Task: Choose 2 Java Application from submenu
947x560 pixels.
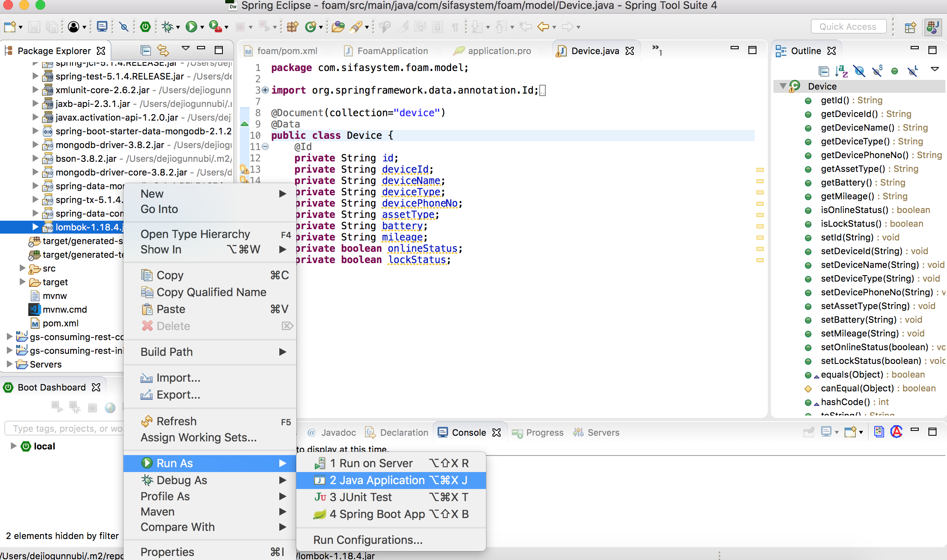Action: click(391, 480)
